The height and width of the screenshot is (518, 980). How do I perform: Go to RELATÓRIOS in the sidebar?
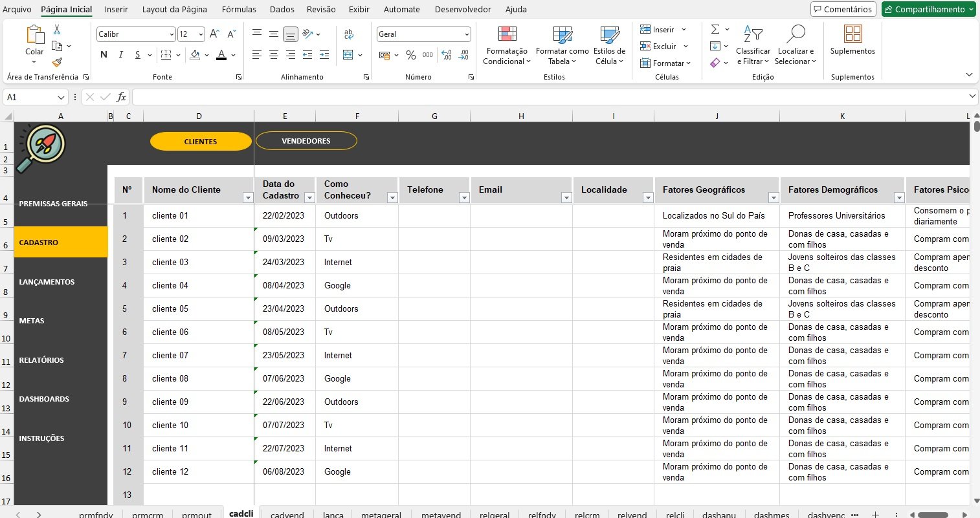(41, 360)
